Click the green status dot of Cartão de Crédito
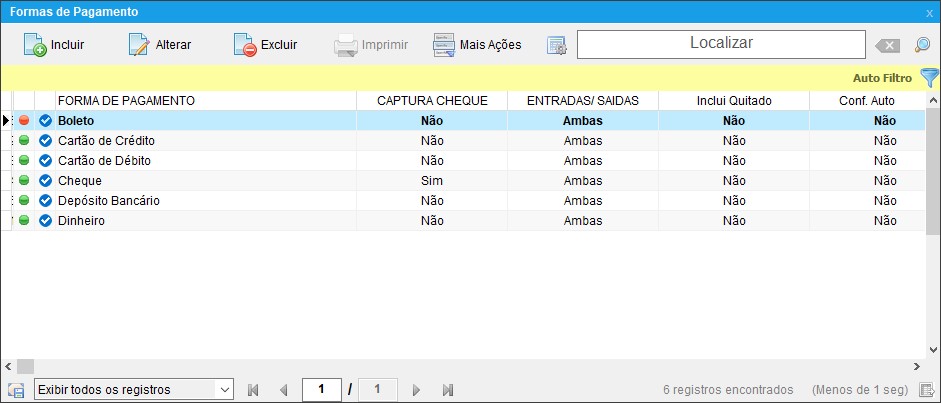 [24, 140]
